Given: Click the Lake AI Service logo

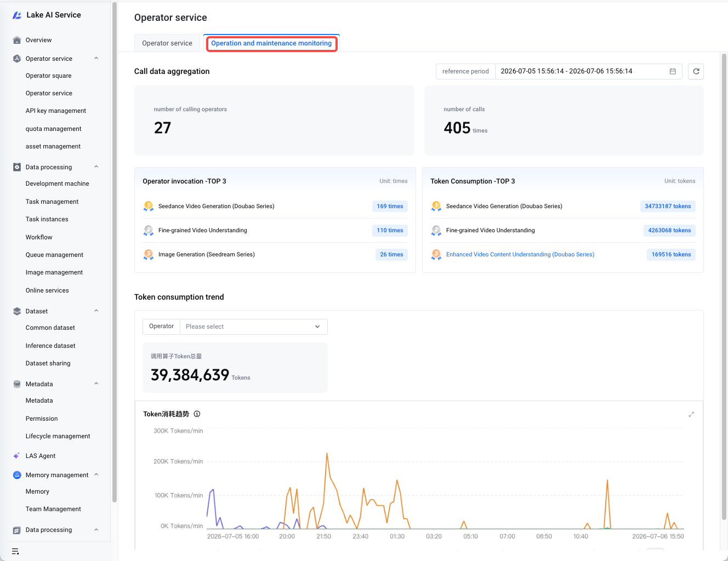Looking at the screenshot, I should coord(17,15).
